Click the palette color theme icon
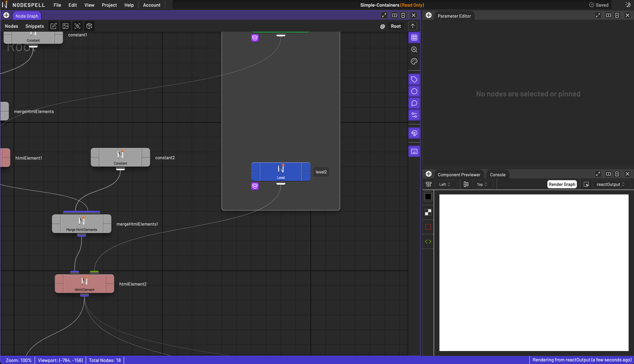Screen dimensions: 634x364 click(414, 61)
